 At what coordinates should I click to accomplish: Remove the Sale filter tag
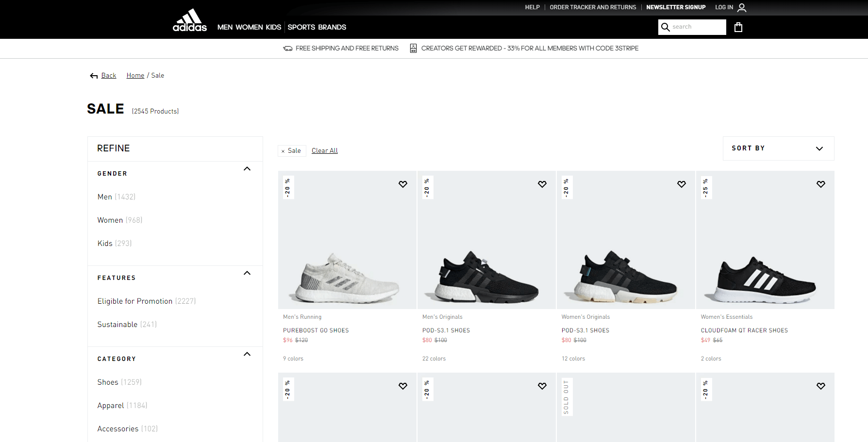pyautogui.click(x=283, y=151)
